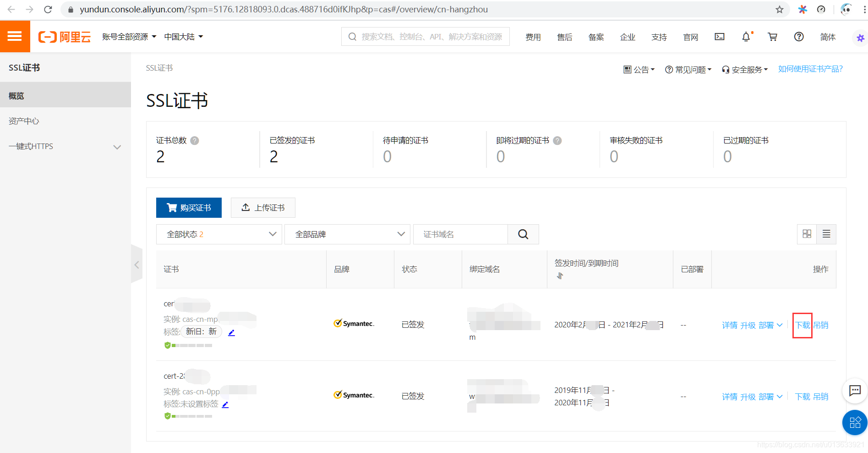The height and width of the screenshot is (453, 868).
Task: Open 公告 dropdown
Action: [639, 69]
